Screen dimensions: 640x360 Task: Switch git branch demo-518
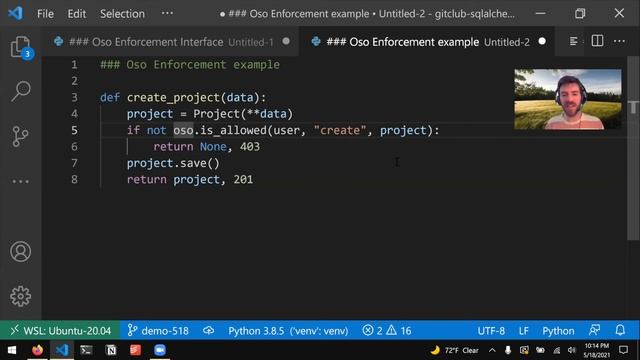tap(158, 330)
